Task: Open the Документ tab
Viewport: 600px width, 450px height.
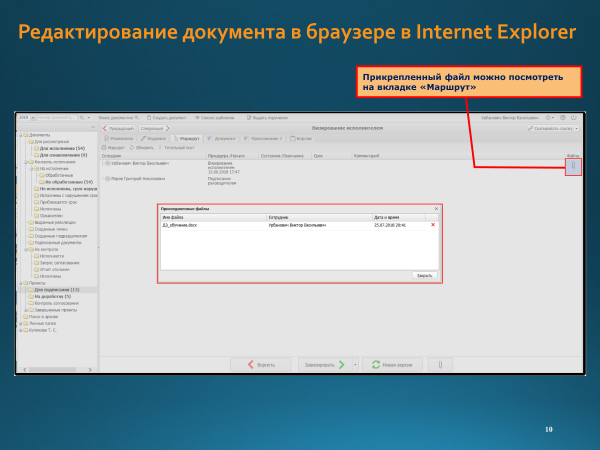Action: (x=224, y=138)
